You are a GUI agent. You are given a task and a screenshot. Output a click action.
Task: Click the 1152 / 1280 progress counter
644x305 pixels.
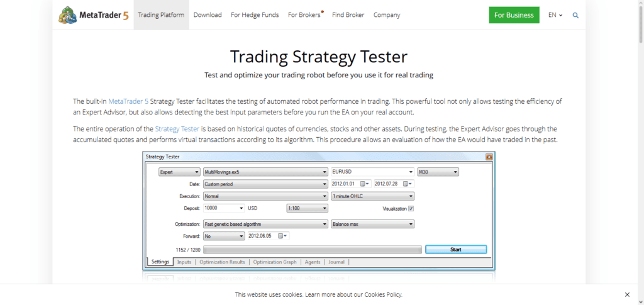187,250
